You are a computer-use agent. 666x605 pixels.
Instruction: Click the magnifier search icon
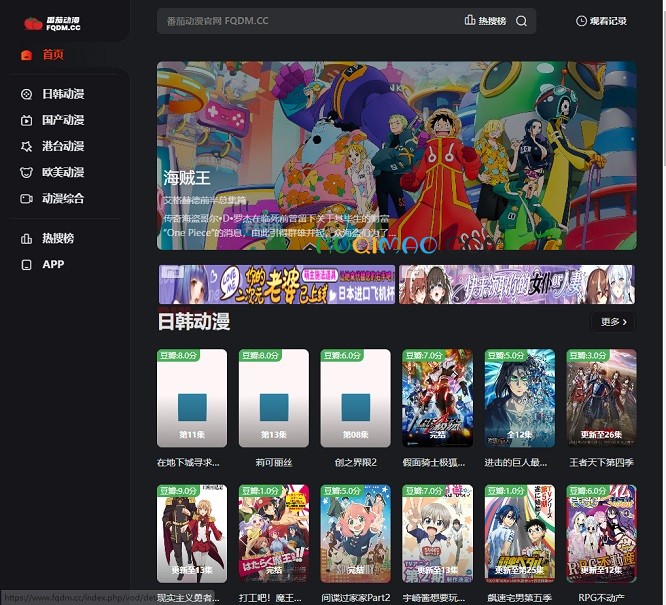coord(522,21)
